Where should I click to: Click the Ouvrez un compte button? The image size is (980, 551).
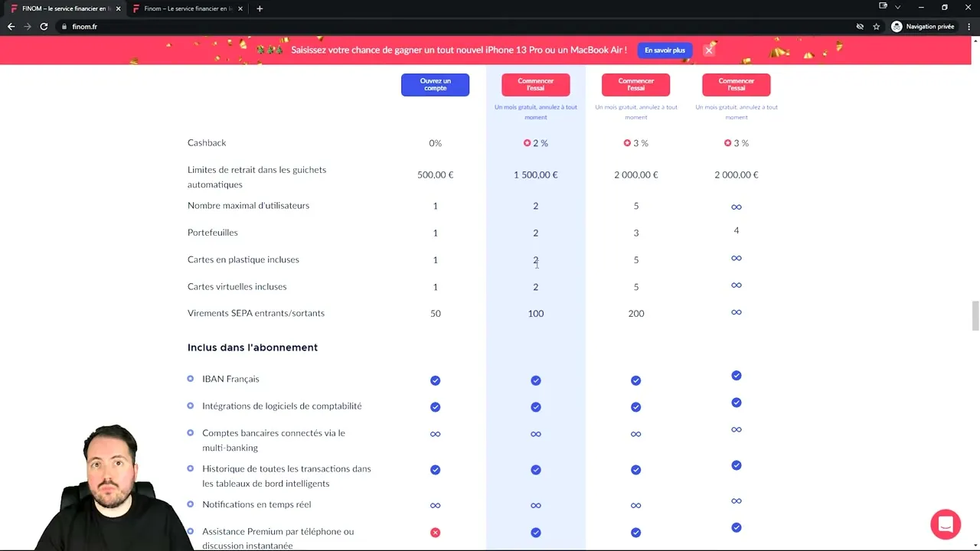[x=435, y=84]
